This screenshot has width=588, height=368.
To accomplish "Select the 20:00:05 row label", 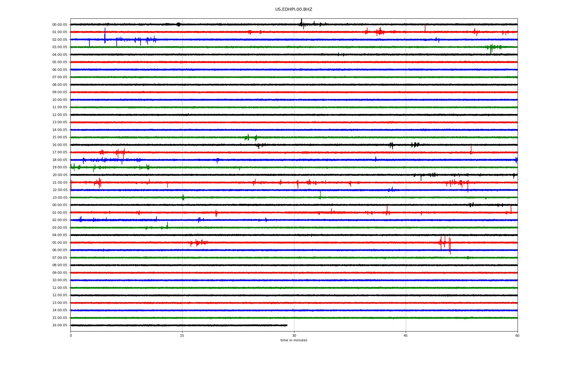I will pos(60,175).
